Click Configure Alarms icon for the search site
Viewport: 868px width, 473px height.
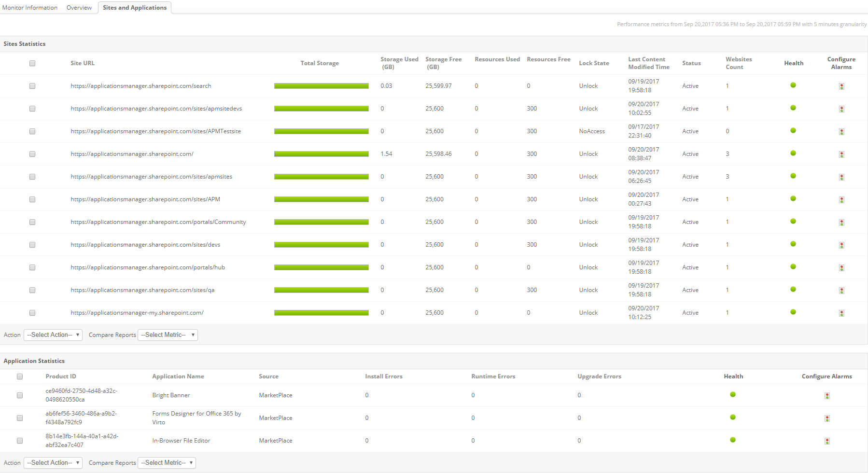841,86
